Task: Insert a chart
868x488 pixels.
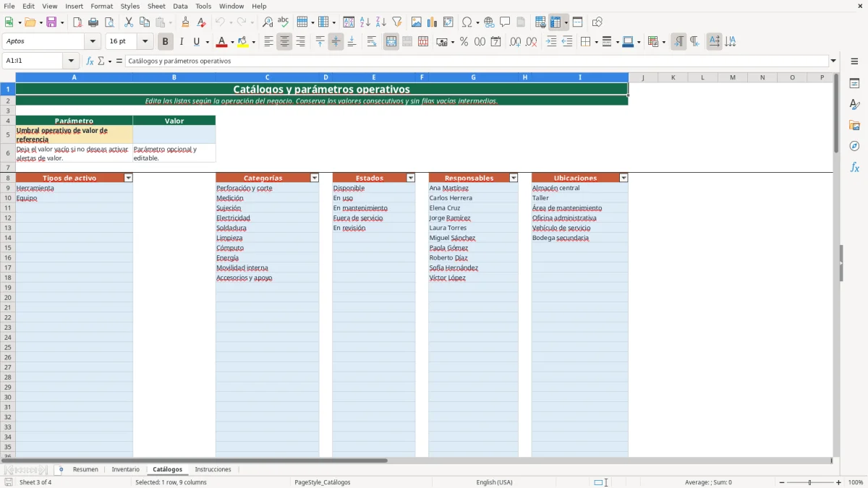Action: coord(433,22)
